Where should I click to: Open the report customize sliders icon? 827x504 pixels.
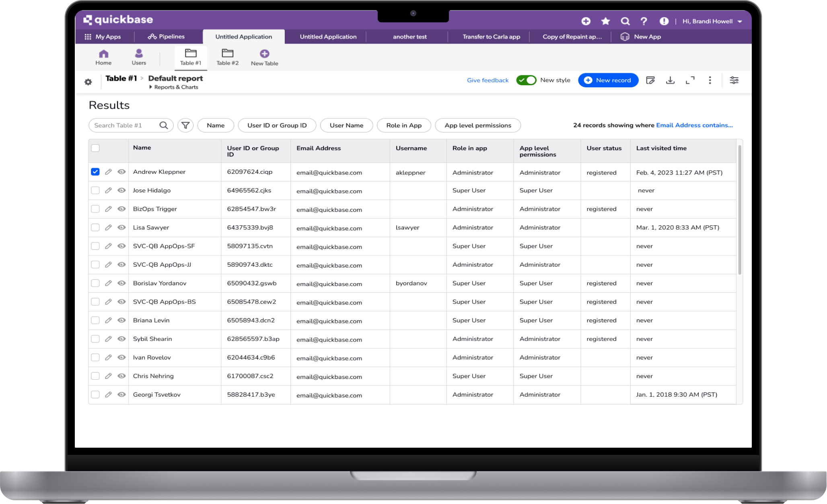point(734,80)
